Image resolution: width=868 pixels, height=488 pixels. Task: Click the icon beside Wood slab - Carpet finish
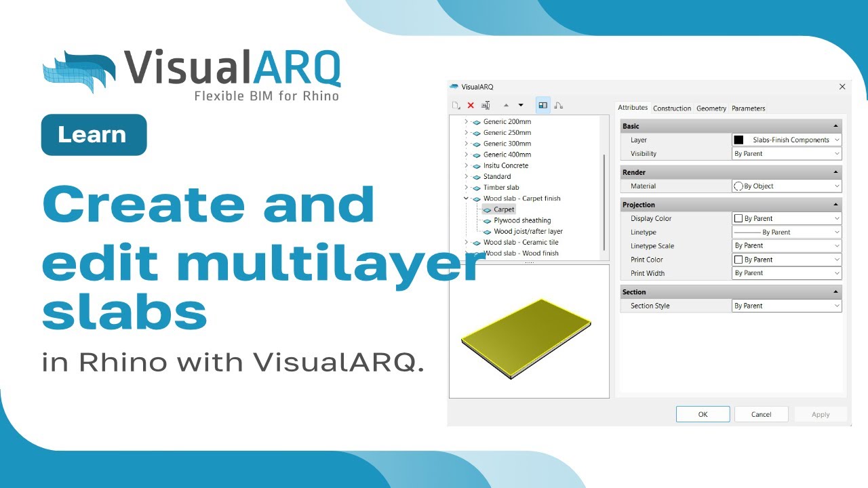click(x=477, y=199)
